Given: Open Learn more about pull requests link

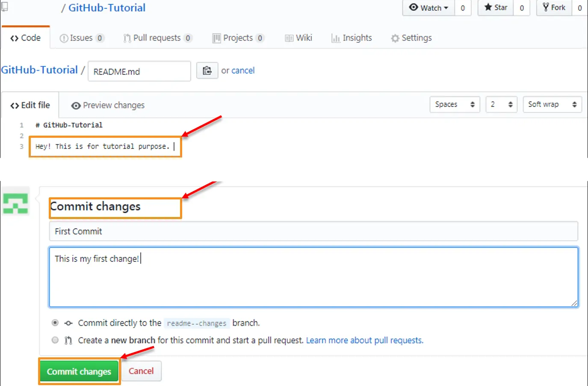Looking at the screenshot, I should pyautogui.click(x=364, y=340).
